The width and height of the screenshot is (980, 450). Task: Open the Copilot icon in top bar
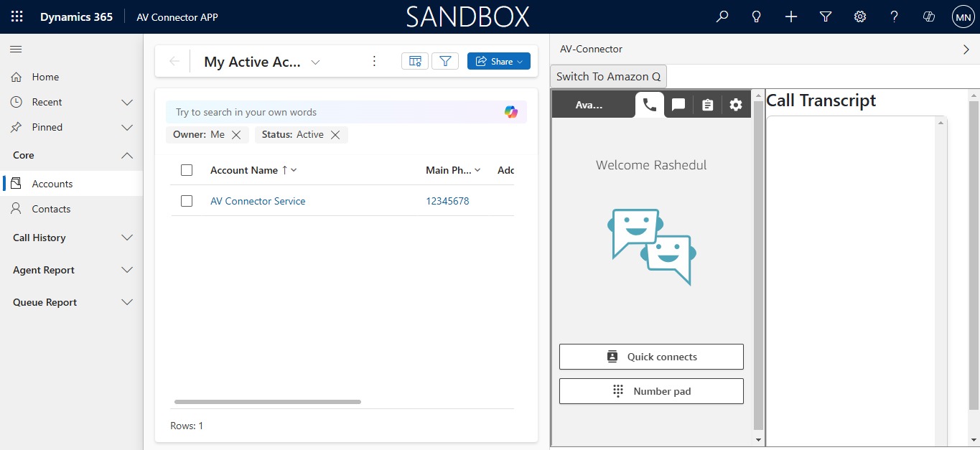[929, 17]
